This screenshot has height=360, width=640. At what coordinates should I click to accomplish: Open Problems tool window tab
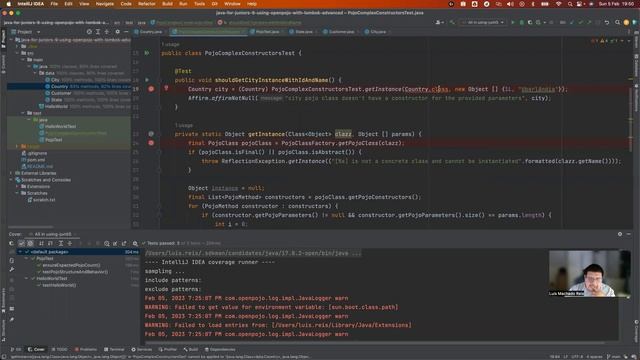pyautogui.click(x=86, y=349)
